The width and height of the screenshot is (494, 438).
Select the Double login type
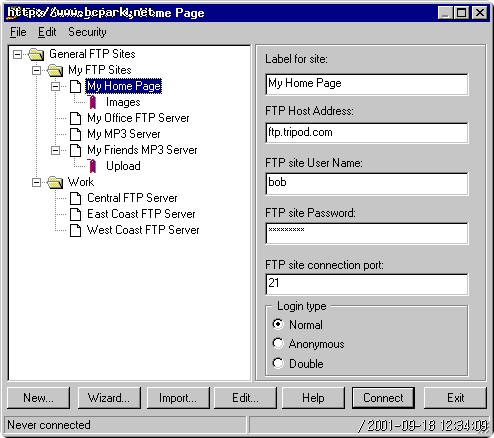[x=278, y=363]
